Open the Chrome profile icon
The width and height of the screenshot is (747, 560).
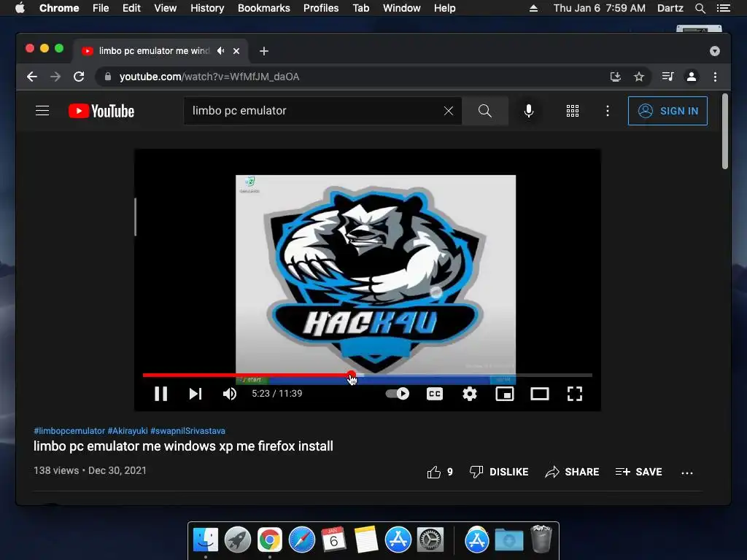(692, 77)
